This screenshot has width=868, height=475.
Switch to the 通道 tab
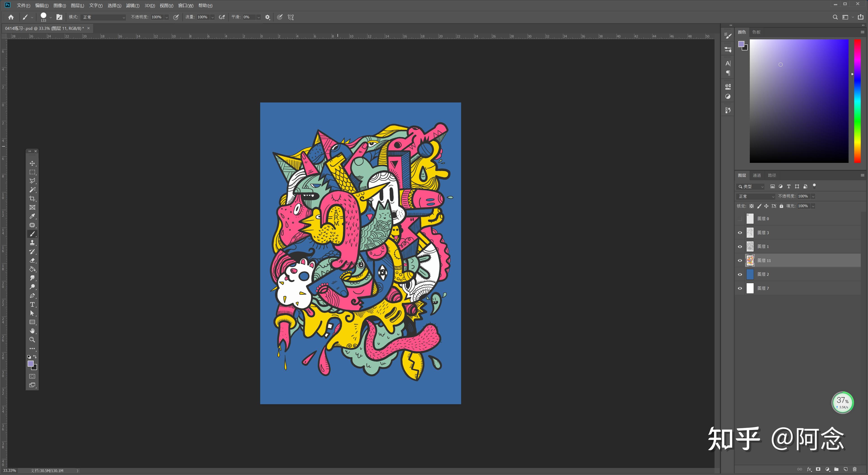point(757,175)
